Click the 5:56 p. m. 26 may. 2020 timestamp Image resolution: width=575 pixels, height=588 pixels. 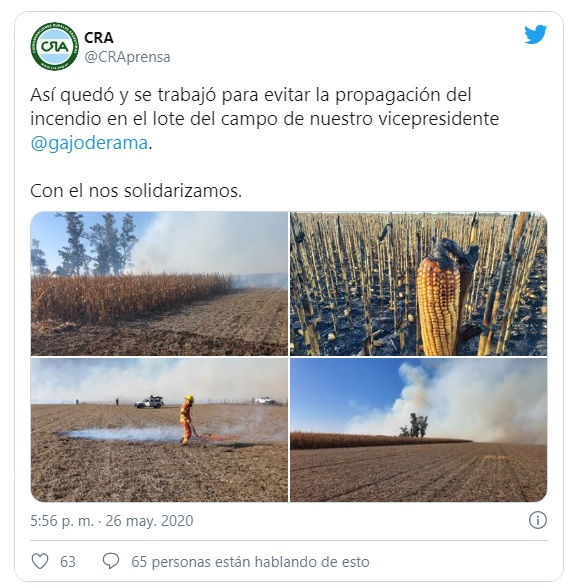click(x=112, y=520)
